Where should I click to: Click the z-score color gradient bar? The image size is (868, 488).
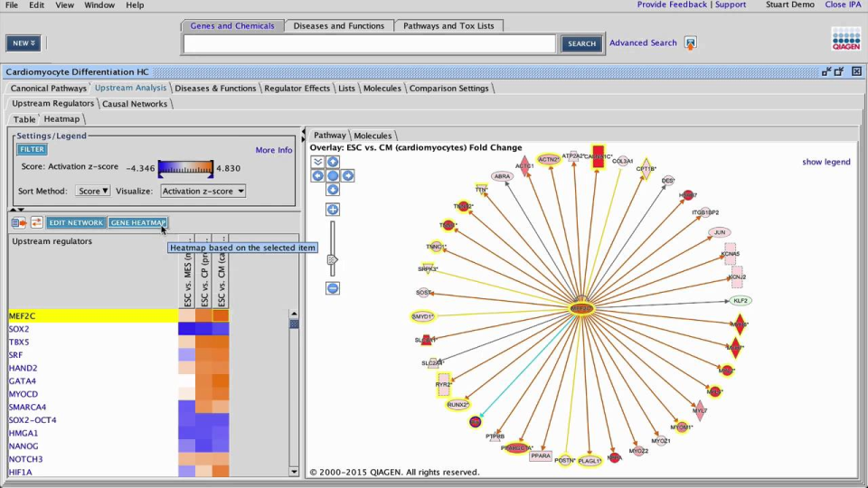click(185, 168)
